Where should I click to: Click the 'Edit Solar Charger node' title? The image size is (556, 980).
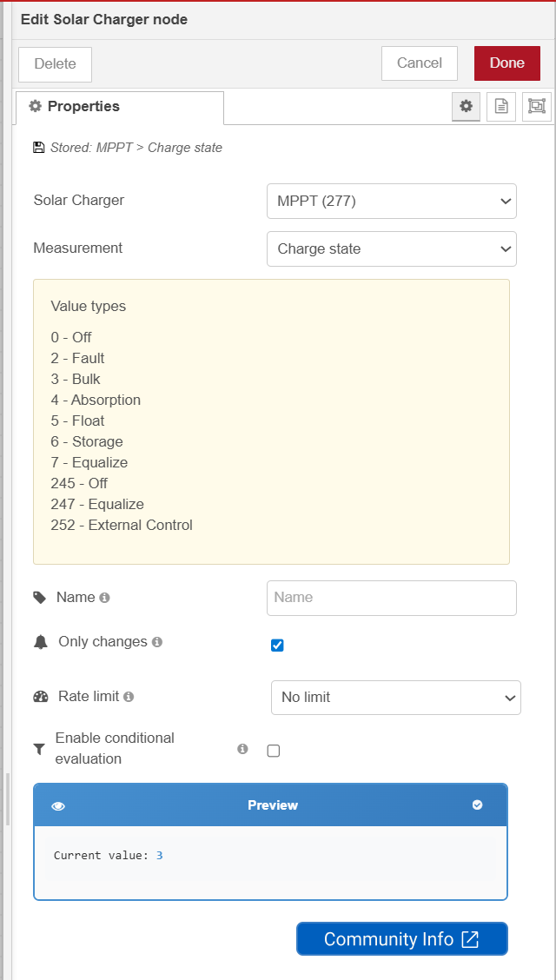tap(104, 19)
